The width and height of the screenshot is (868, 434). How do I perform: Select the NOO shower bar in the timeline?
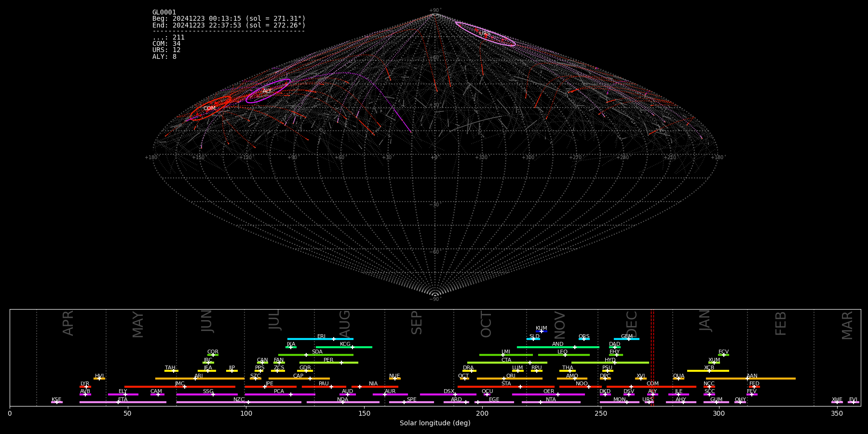click(x=581, y=386)
